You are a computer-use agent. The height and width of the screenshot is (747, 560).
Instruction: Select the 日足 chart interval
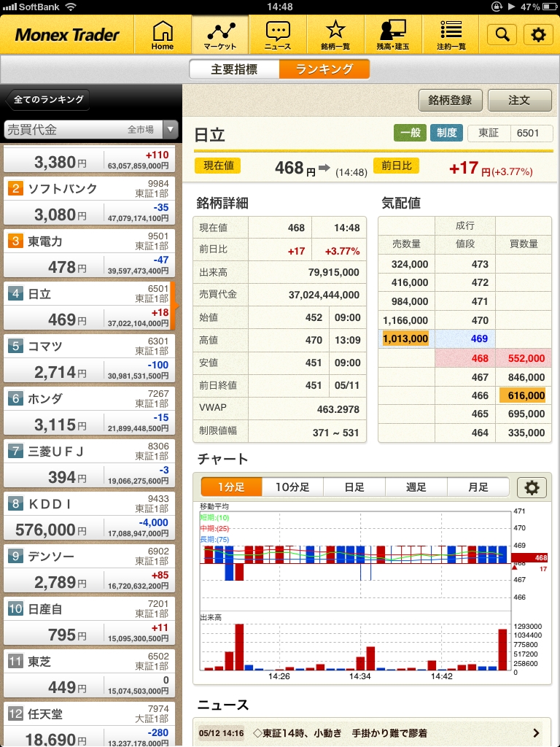(x=354, y=487)
